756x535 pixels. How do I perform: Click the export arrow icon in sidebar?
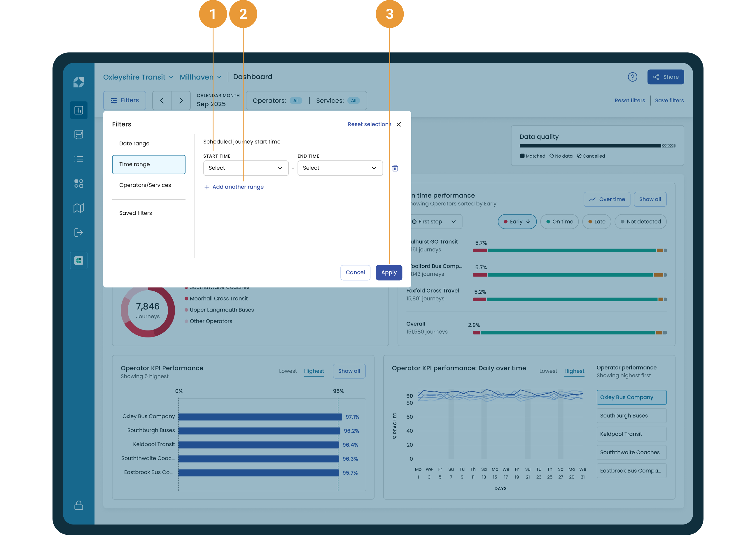[78, 233]
